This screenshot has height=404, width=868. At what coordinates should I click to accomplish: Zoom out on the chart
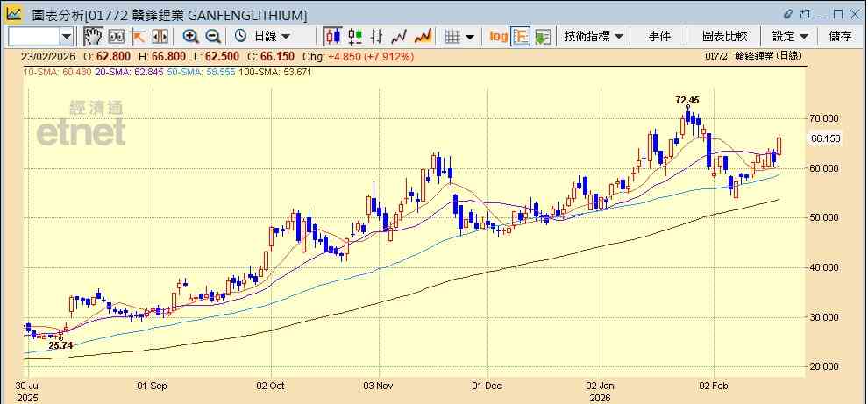[x=213, y=37]
